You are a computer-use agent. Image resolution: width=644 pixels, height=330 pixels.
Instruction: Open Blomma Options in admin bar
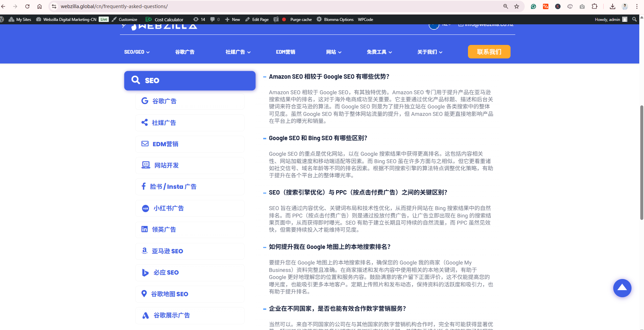pos(335,19)
